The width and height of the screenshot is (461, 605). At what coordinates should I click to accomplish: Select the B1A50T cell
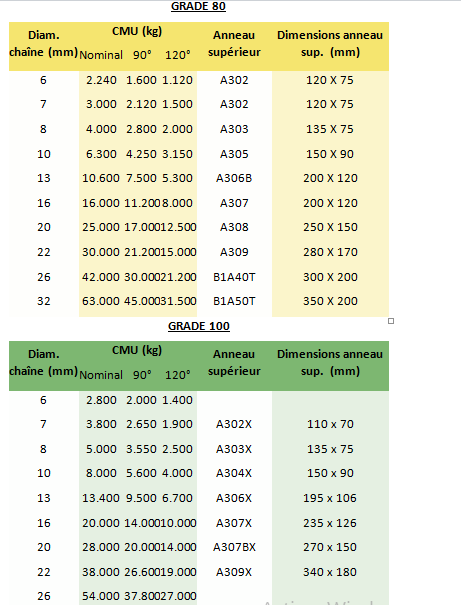coord(234,301)
